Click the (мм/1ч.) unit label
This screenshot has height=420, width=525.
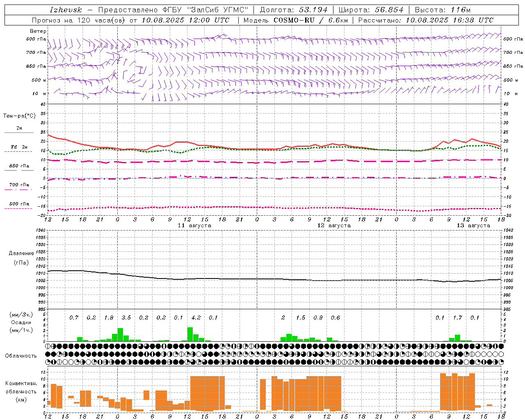(21, 330)
